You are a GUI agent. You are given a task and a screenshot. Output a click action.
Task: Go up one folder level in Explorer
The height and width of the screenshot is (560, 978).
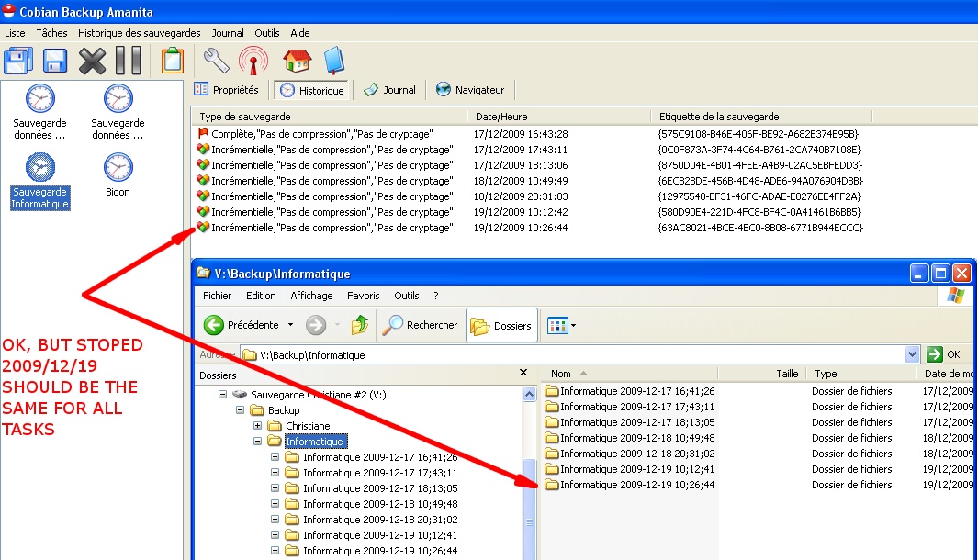pyautogui.click(x=360, y=325)
